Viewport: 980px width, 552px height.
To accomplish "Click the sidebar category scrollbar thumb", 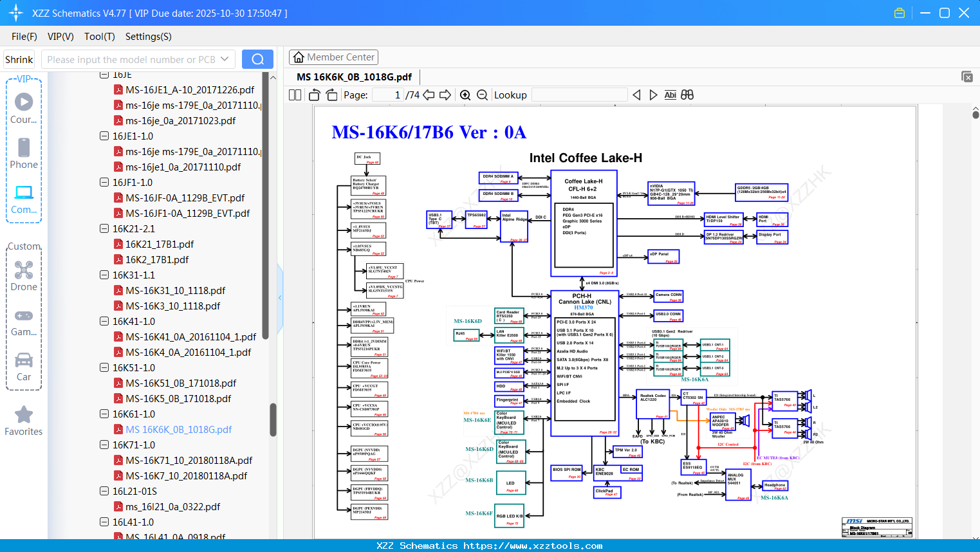I will 273,419.
